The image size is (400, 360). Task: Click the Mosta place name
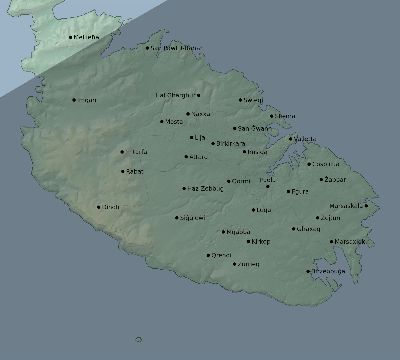[x=174, y=122]
